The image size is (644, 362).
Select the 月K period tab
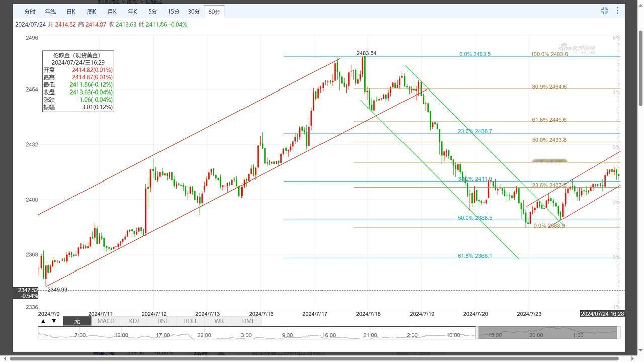point(112,11)
